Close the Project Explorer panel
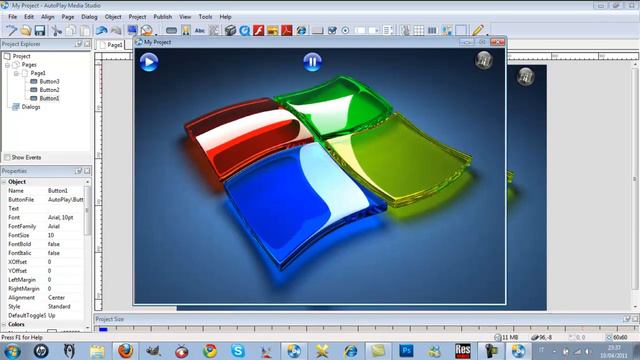 87,44
